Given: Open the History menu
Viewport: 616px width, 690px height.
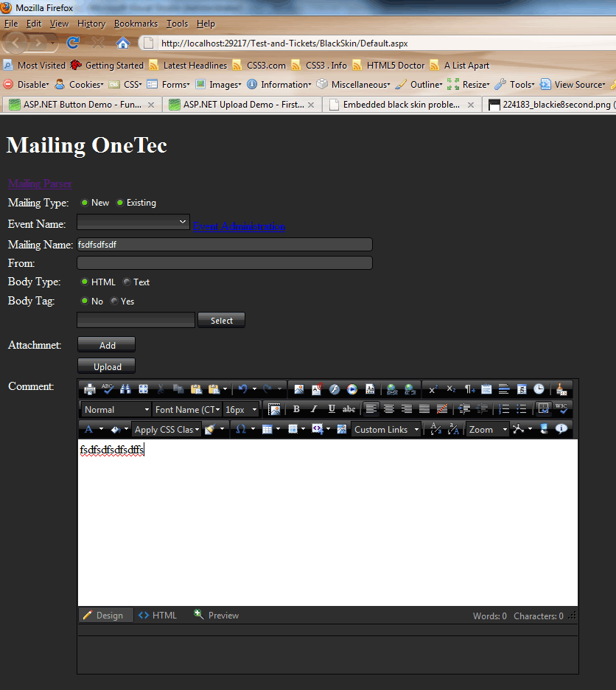Looking at the screenshot, I should point(91,24).
